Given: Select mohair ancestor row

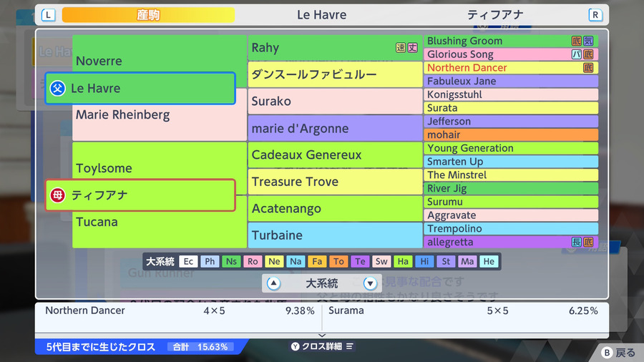Looking at the screenshot, I should (511, 134).
